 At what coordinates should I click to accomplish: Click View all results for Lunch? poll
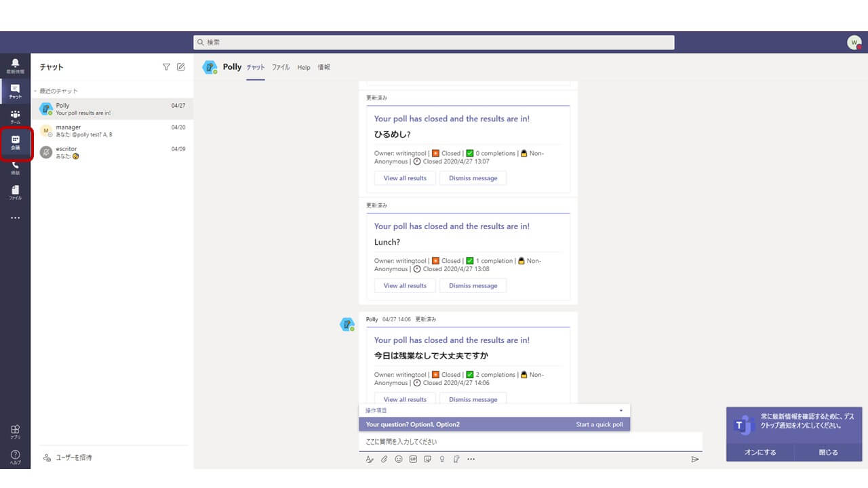coord(405,285)
